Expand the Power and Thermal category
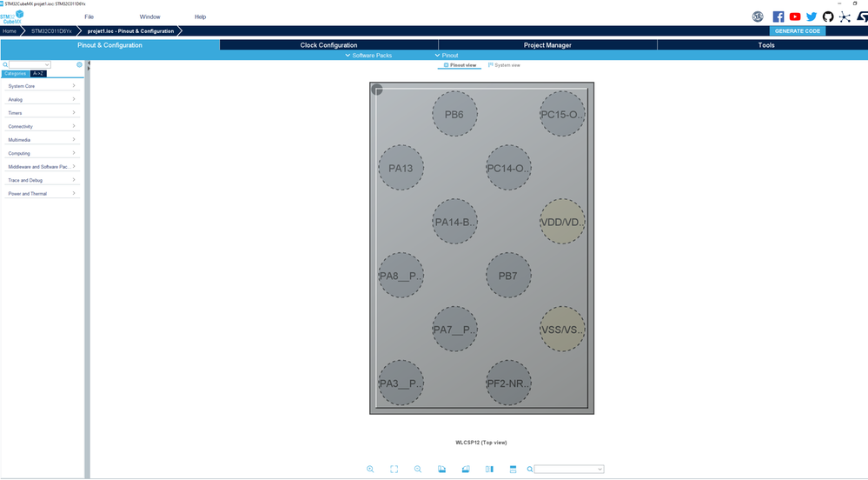The width and height of the screenshot is (868, 480). coord(42,193)
